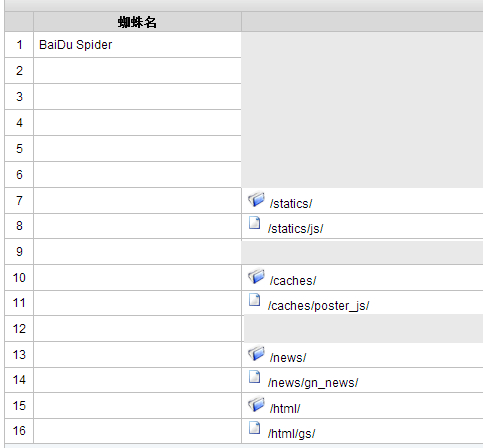The height and width of the screenshot is (448, 483).
Task: Click the file icon beside /news/gn_news/
Action: point(255,377)
